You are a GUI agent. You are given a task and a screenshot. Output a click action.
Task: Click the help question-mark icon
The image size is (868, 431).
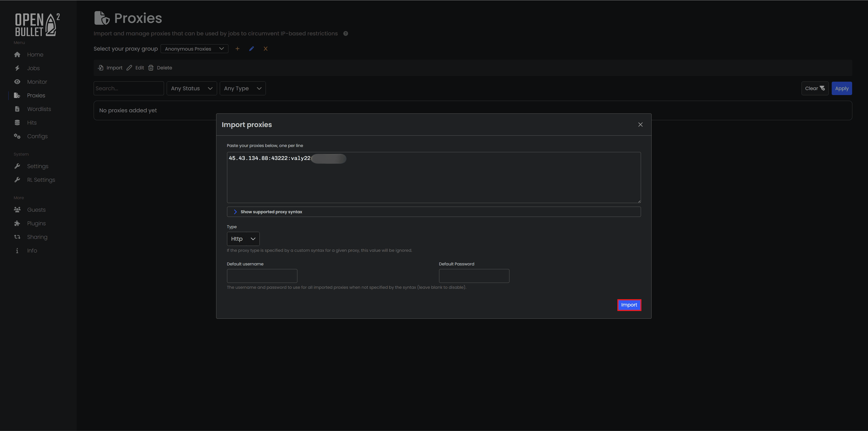[x=345, y=33]
